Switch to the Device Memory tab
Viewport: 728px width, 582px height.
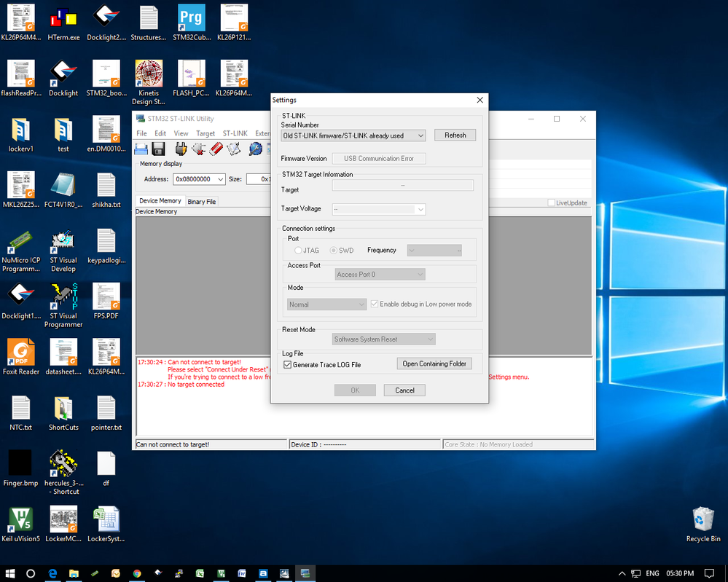pyautogui.click(x=160, y=200)
